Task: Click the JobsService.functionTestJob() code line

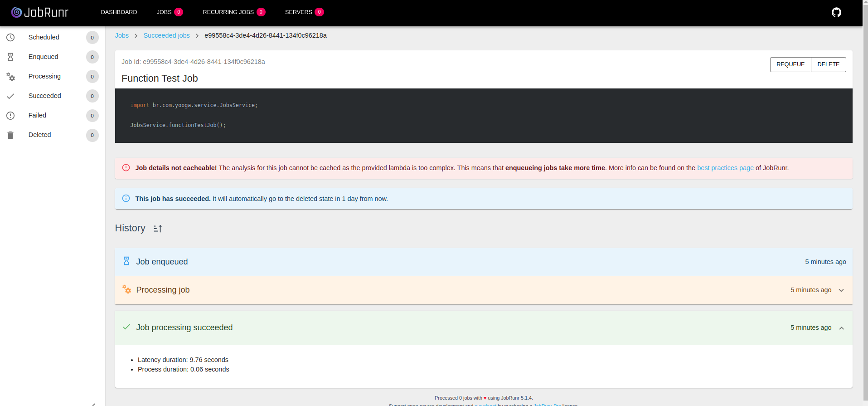Action: [x=178, y=125]
